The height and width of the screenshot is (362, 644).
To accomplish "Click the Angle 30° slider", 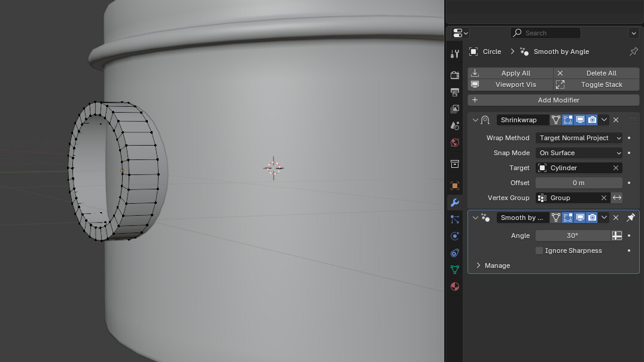I will [x=573, y=236].
